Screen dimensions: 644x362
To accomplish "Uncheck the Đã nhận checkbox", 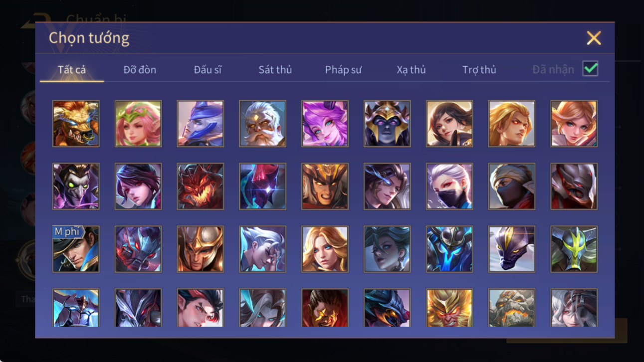I will (590, 69).
